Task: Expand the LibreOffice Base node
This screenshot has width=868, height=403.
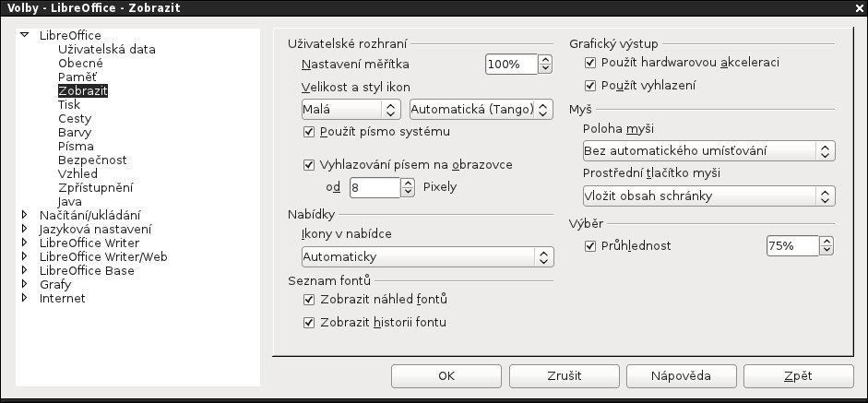Action: (x=24, y=270)
